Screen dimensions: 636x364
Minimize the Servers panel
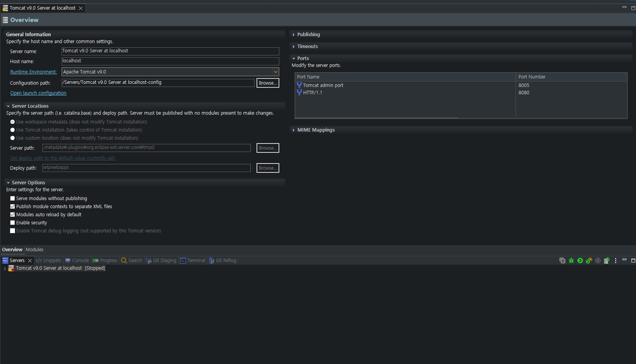(624, 260)
